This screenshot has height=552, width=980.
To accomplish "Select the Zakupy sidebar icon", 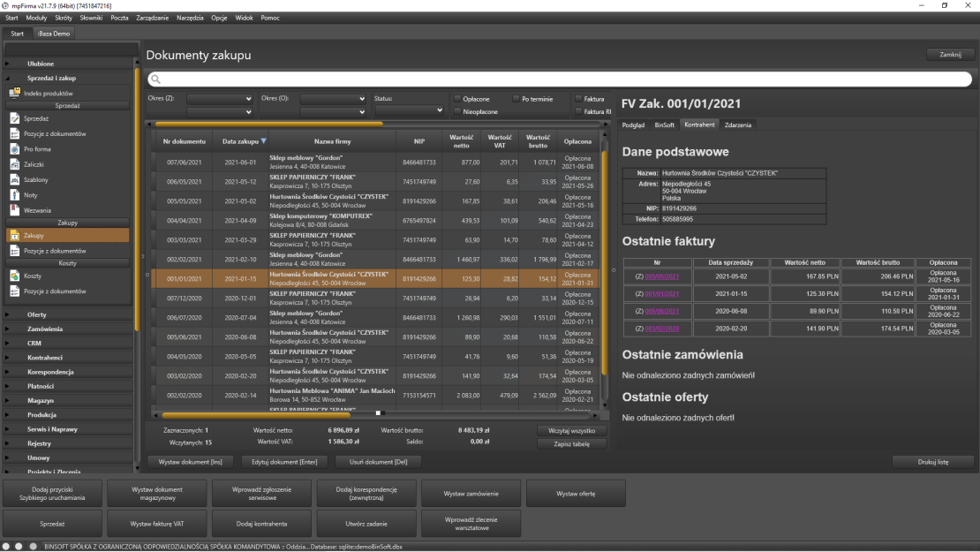I will pos(14,236).
